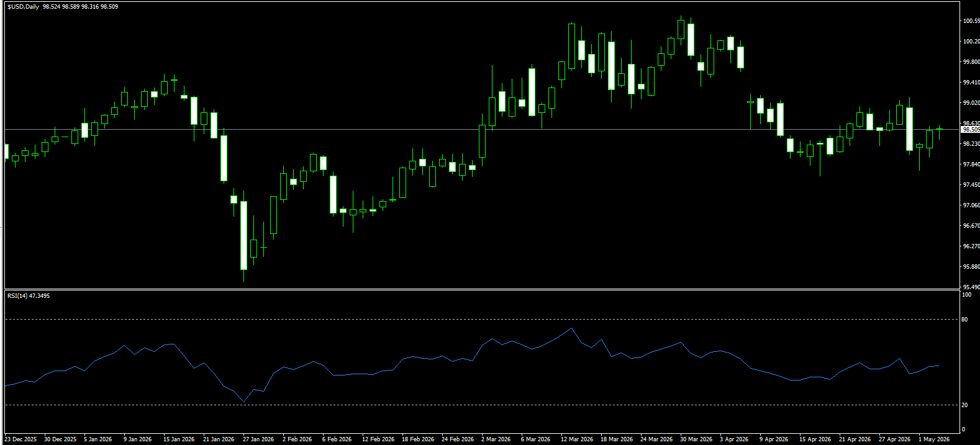Select the 23 Dec 2025 date label
The image size is (980, 445).
tap(20, 439)
